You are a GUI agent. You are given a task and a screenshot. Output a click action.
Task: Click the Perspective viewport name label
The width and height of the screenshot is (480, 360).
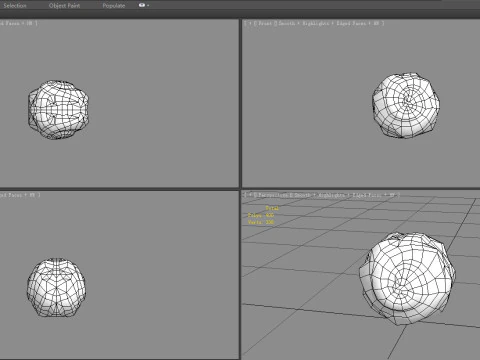(x=273, y=195)
